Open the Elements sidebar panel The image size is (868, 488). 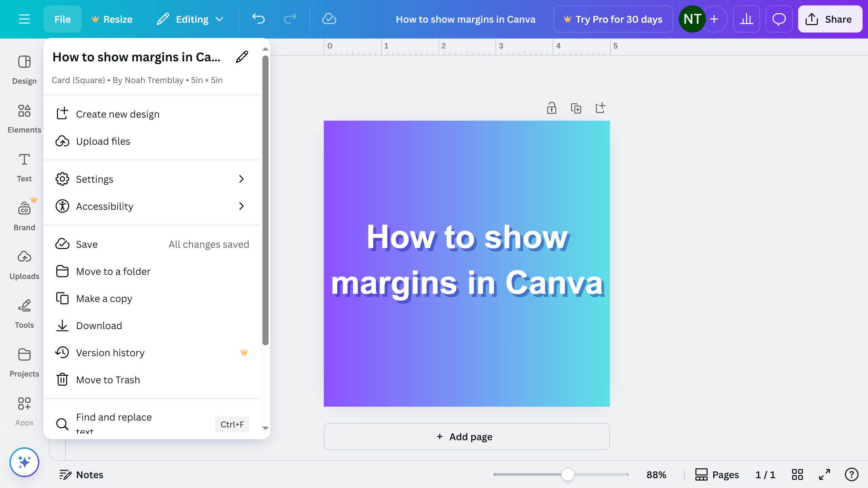(x=24, y=118)
